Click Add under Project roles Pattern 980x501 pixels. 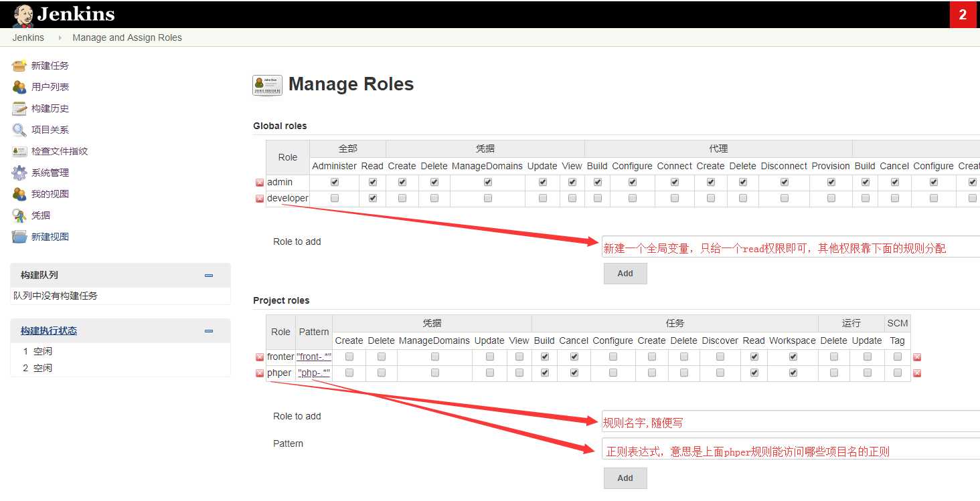[625, 478]
